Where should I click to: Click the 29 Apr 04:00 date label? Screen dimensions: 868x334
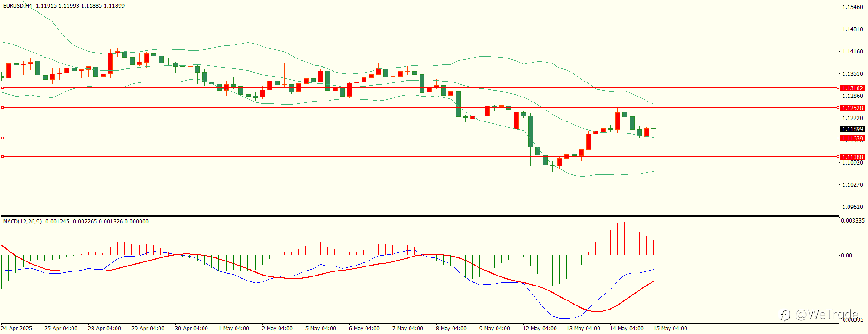point(148,329)
